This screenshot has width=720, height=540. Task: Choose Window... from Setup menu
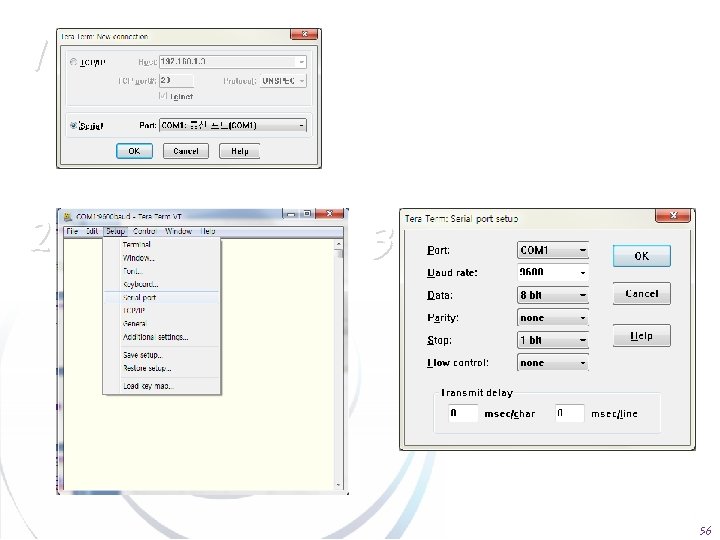[x=162, y=258]
